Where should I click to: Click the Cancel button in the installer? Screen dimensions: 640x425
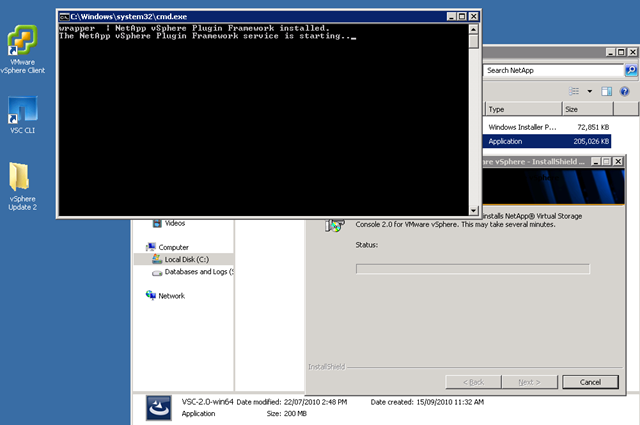[590, 382]
